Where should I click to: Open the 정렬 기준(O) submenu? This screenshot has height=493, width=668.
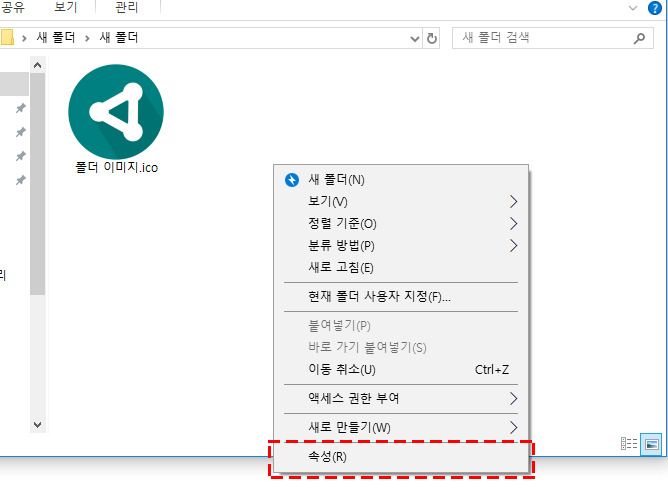400,224
